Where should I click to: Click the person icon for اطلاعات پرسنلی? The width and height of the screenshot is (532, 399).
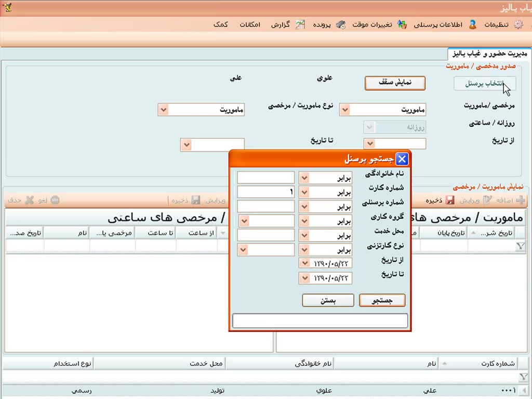point(473,24)
